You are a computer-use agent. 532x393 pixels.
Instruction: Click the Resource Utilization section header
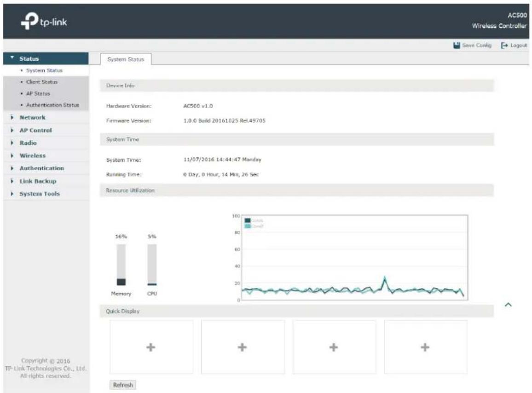[x=297, y=191]
